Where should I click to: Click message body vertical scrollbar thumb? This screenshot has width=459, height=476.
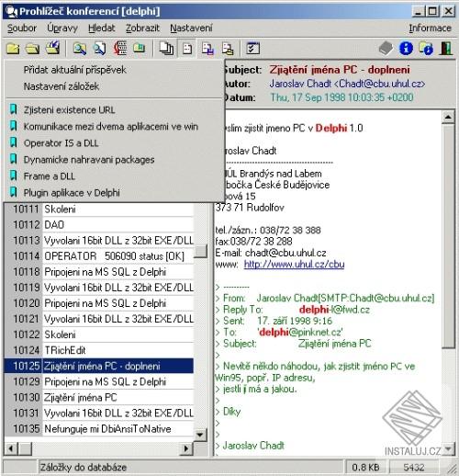coord(448,236)
